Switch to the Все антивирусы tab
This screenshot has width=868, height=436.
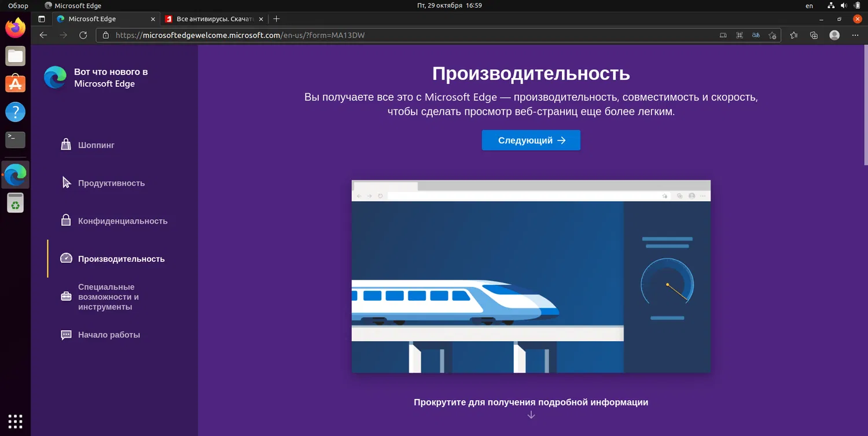pos(215,19)
